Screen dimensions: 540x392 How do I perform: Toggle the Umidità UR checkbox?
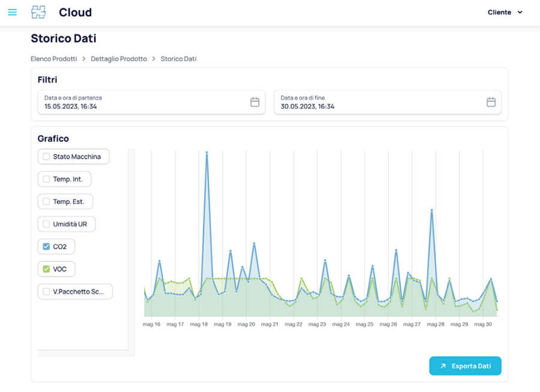(46, 224)
